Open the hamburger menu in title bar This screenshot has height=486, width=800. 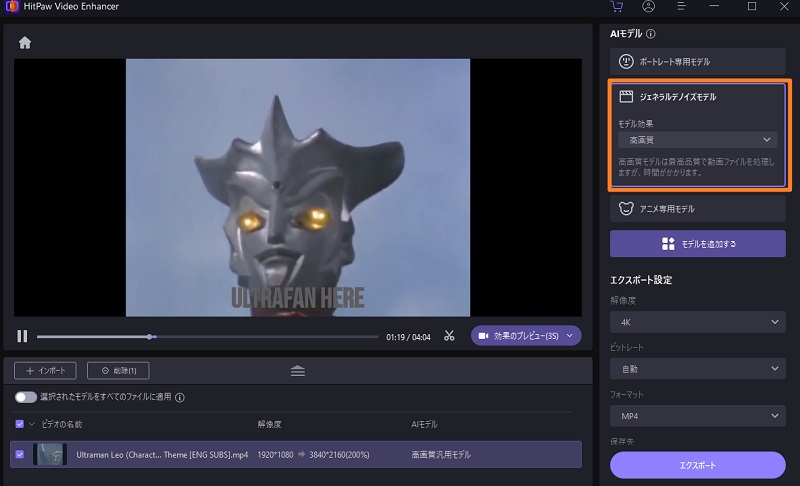tap(680, 7)
